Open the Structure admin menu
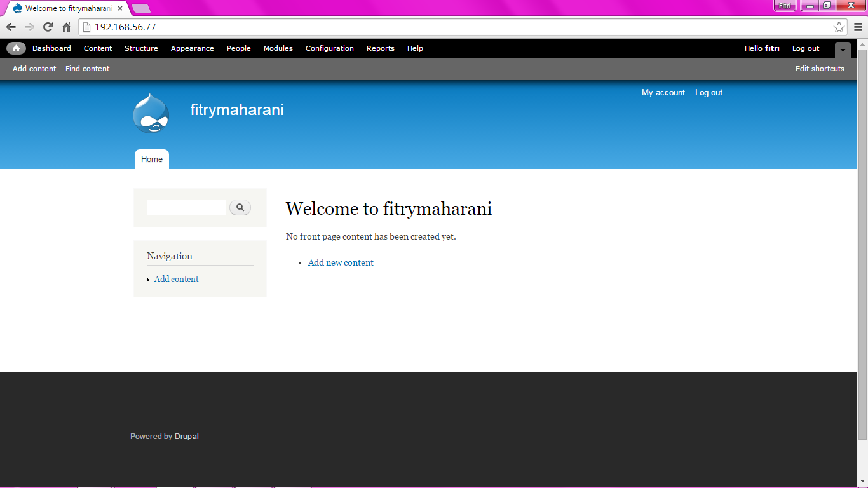The height and width of the screenshot is (488, 868). pyautogui.click(x=141, y=48)
